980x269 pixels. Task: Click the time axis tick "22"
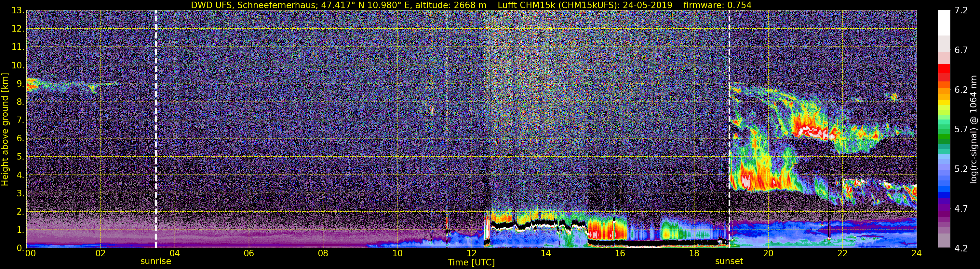click(x=842, y=253)
